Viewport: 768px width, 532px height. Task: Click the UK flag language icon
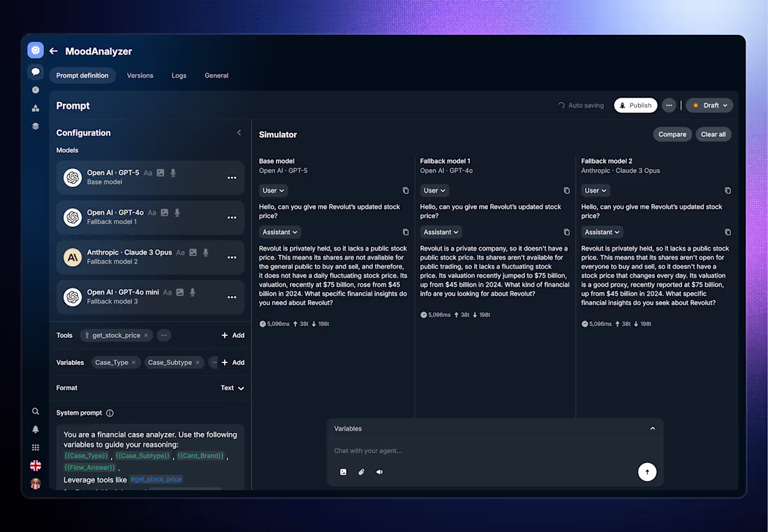tap(36, 466)
